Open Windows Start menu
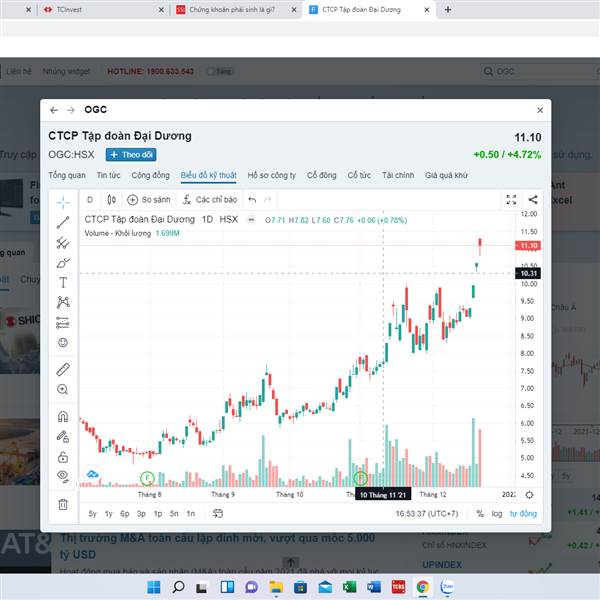The height and width of the screenshot is (600, 600). click(x=154, y=587)
